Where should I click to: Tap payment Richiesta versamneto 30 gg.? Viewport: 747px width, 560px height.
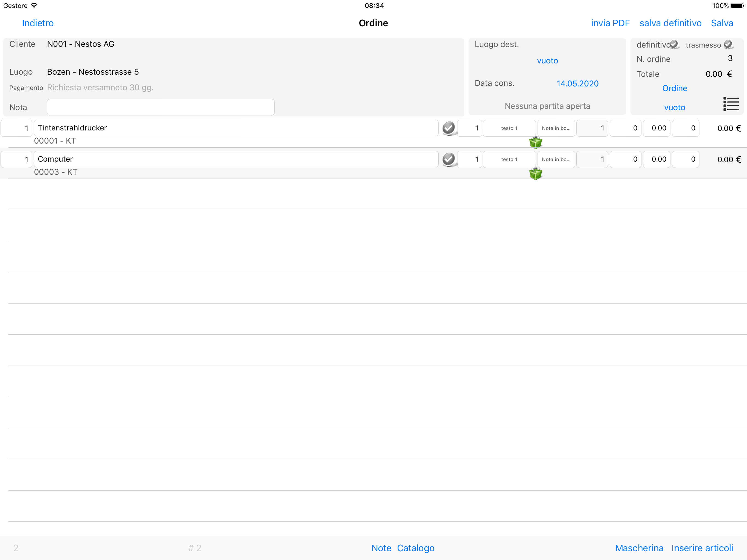click(100, 87)
